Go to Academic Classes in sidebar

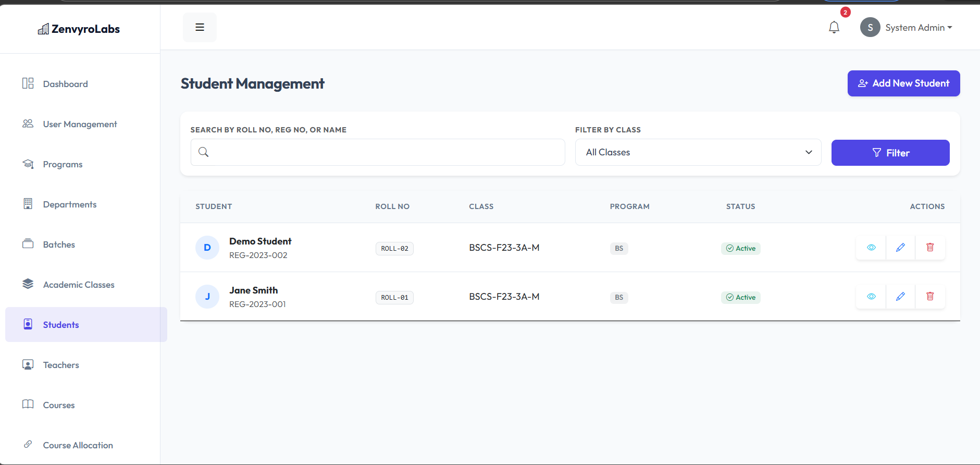pyautogui.click(x=78, y=285)
